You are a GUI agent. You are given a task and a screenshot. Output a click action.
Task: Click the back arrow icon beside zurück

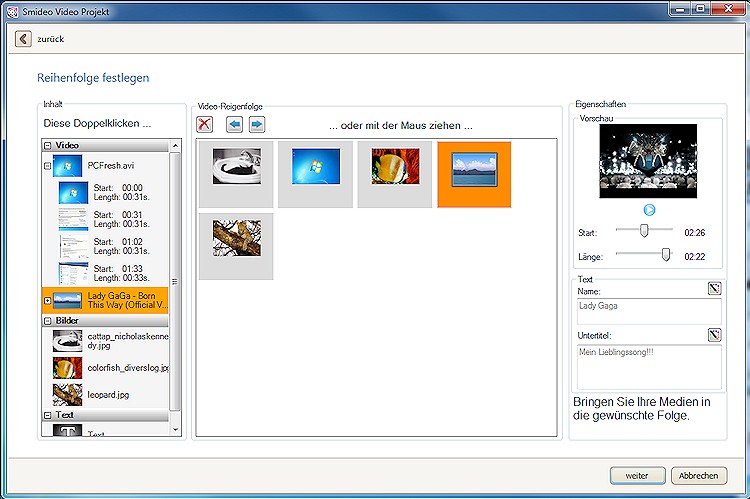(x=23, y=39)
